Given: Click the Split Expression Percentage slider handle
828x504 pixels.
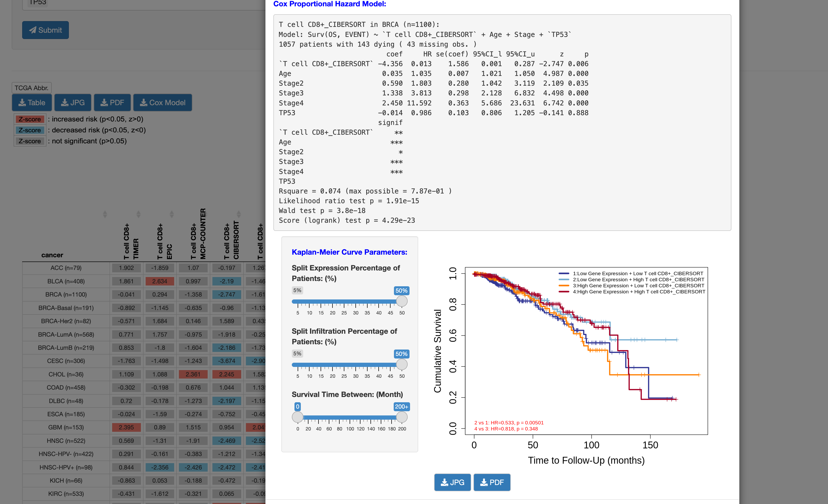Looking at the screenshot, I should [x=402, y=301].
